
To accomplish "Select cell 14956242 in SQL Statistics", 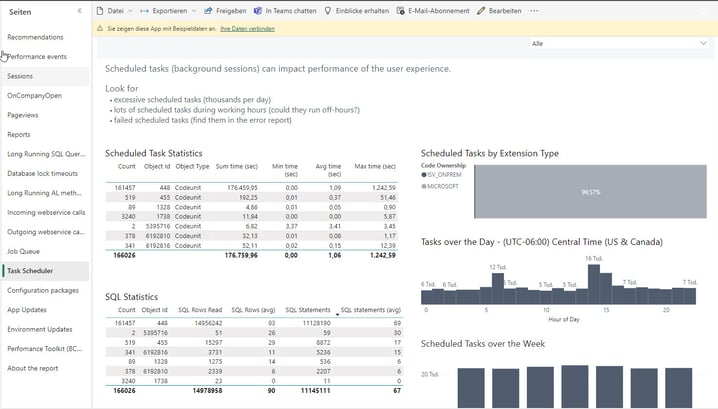I will (x=208, y=323).
